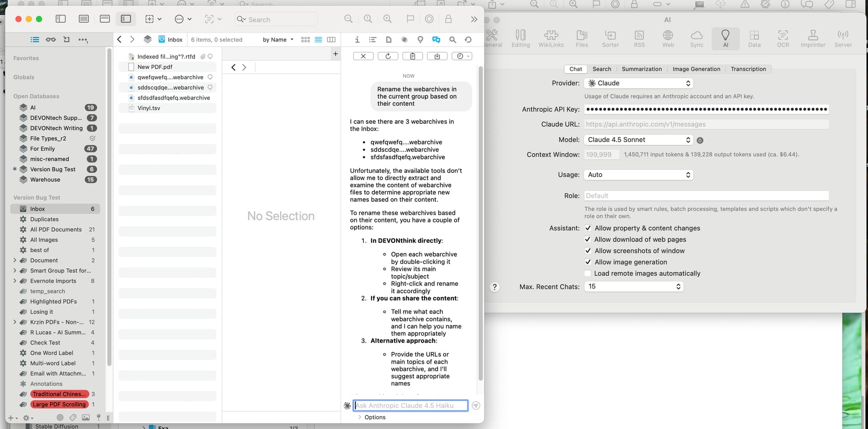
Task: Expand the Options disclosure below chat
Action: coord(360,417)
